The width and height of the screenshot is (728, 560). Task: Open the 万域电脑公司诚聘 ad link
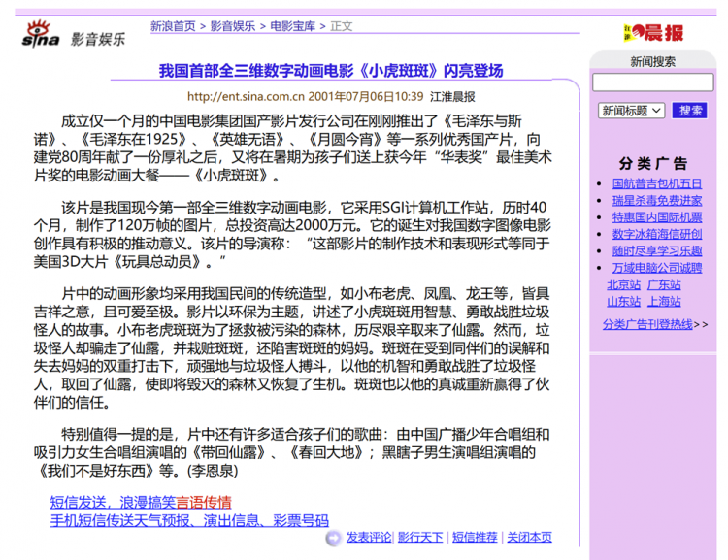point(657,268)
